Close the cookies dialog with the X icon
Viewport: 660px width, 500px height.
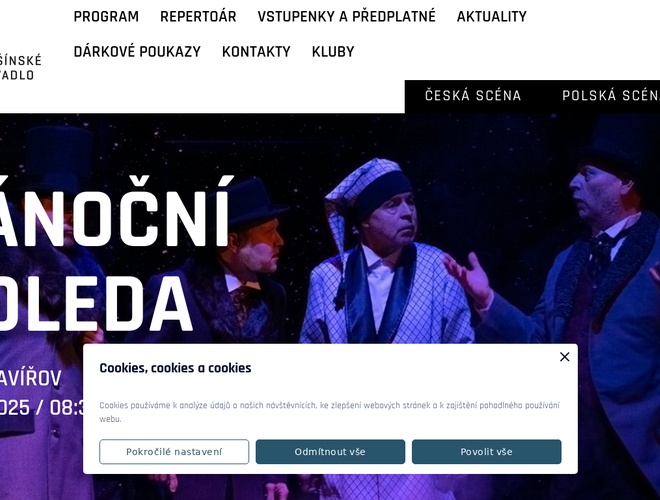click(x=564, y=357)
